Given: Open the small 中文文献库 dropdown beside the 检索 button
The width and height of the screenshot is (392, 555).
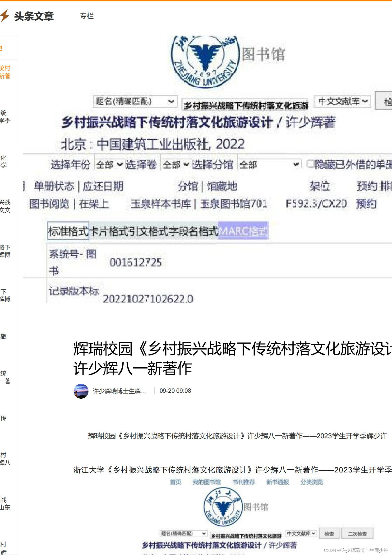Looking at the screenshot, I should tap(301, 533).
